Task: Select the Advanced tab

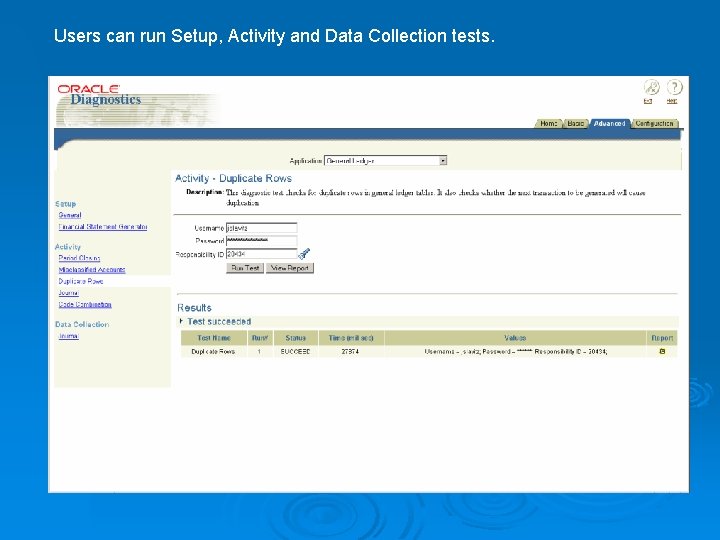Action: [609, 124]
